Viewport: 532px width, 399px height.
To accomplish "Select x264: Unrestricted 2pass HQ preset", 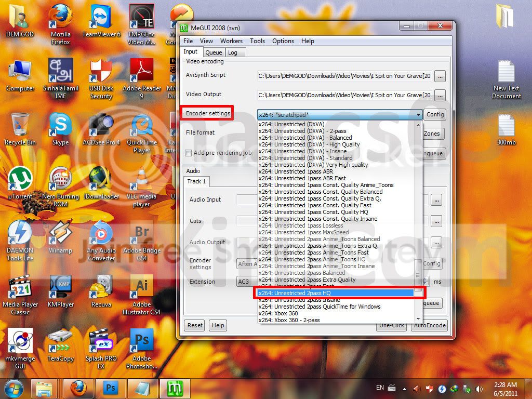I will coord(336,293).
